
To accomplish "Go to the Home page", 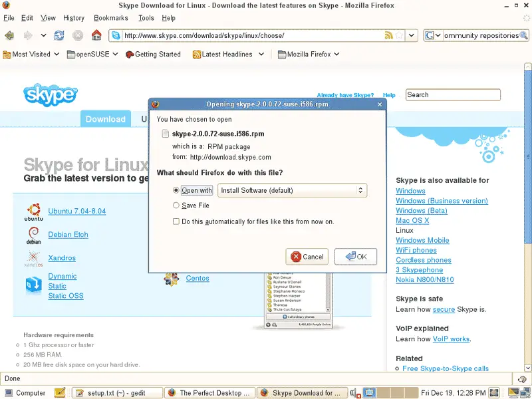I will [96, 35].
